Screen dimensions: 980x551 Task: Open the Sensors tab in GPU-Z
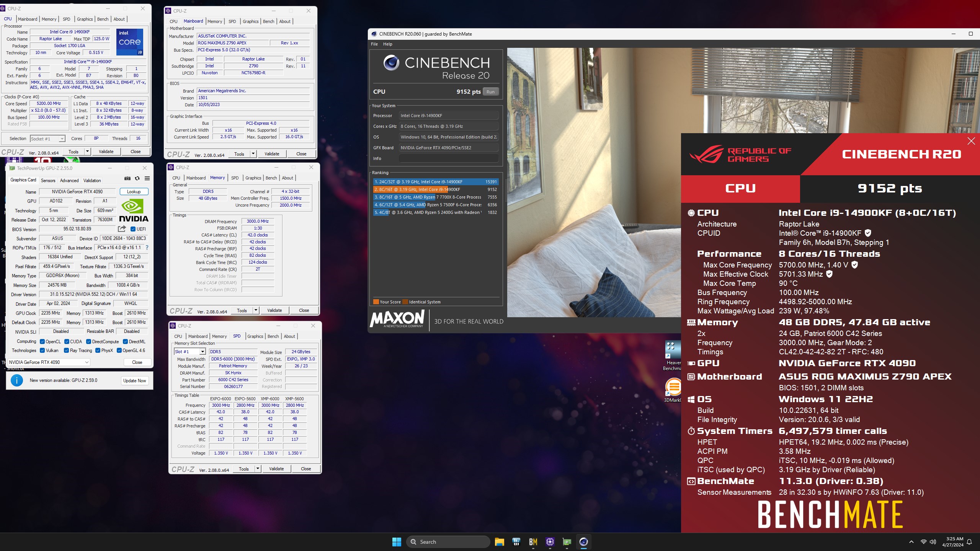48,181
